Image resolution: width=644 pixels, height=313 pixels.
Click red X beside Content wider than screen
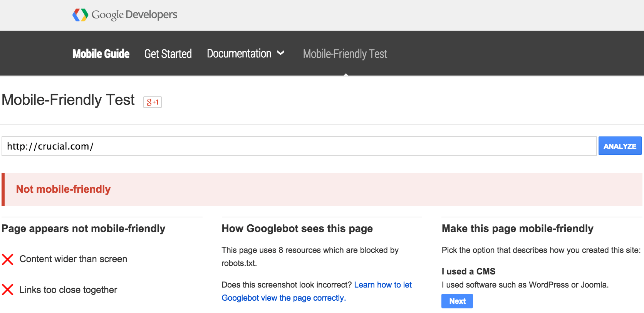click(8, 259)
